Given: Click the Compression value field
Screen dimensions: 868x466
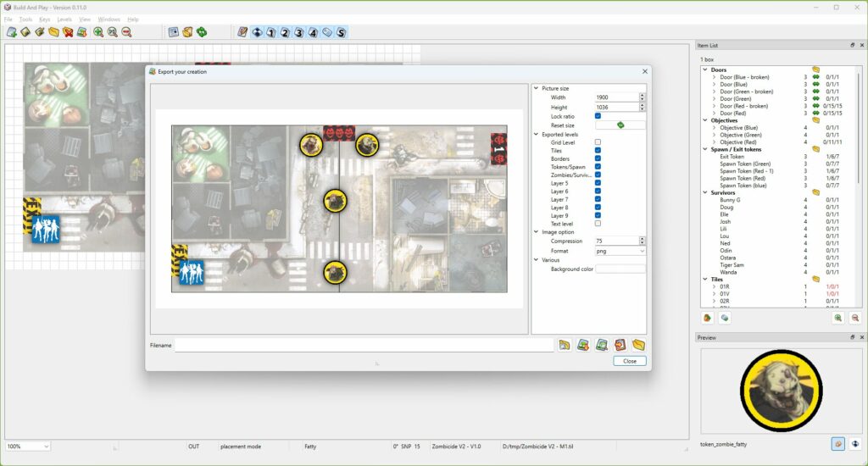Looking at the screenshot, I should tap(616, 241).
